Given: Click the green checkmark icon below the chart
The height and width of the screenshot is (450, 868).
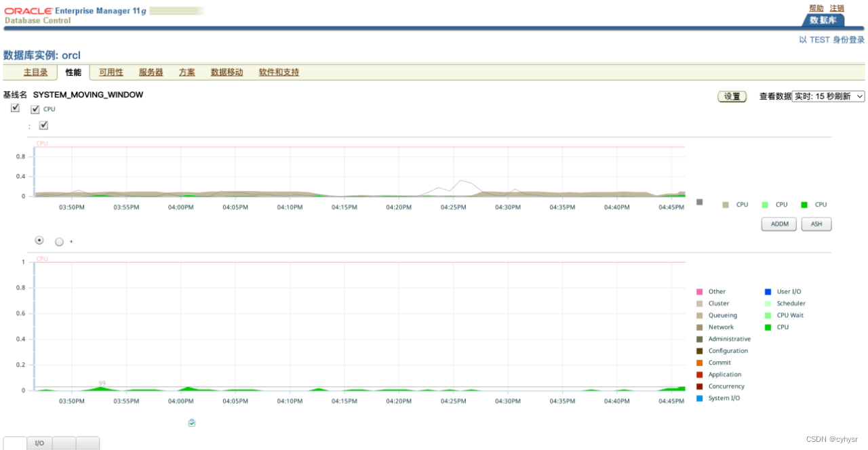Looking at the screenshot, I should coord(192,422).
